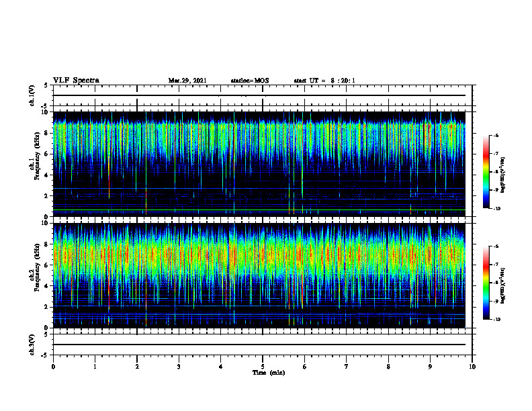Click the ch.3 voltage trace line

coord(259,345)
